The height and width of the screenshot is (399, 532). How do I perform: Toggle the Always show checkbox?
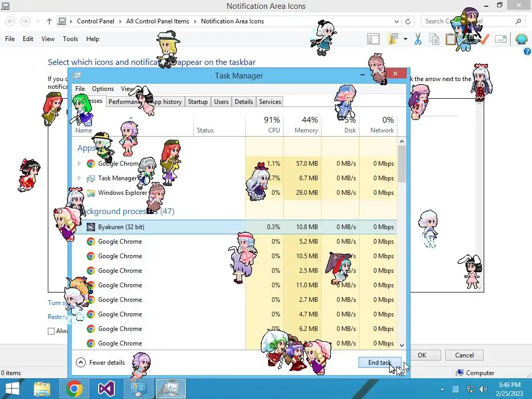[51, 331]
